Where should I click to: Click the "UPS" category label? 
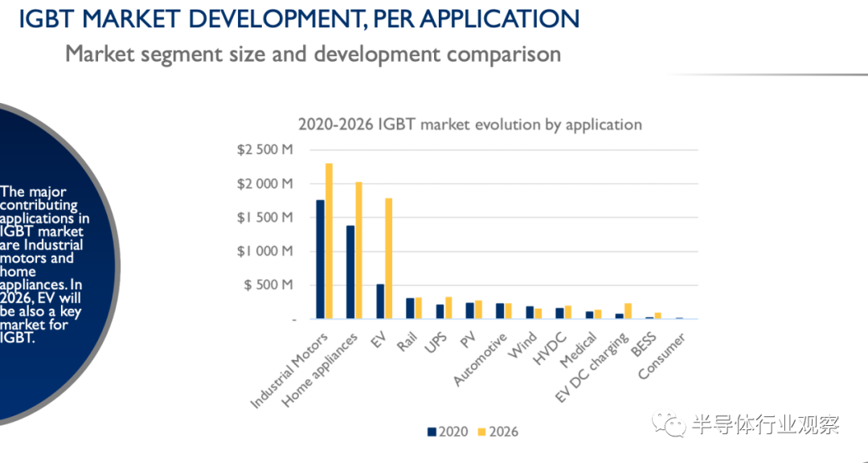(x=436, y=343)
